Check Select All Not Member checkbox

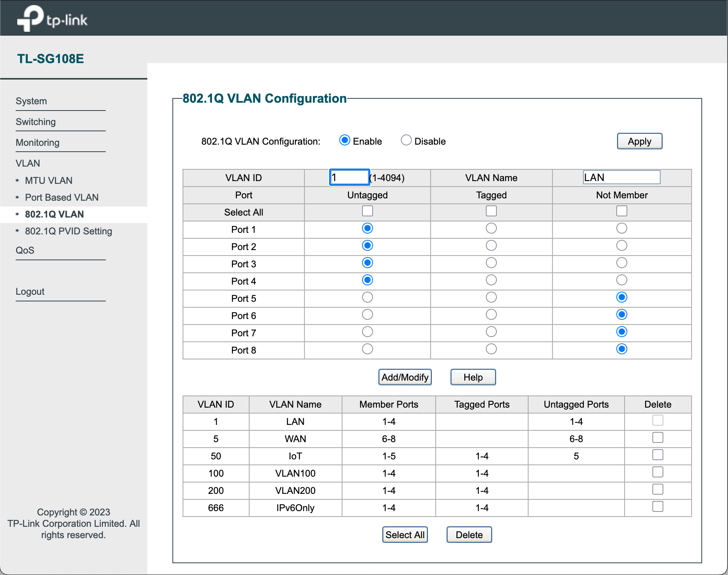click(622, 211)
